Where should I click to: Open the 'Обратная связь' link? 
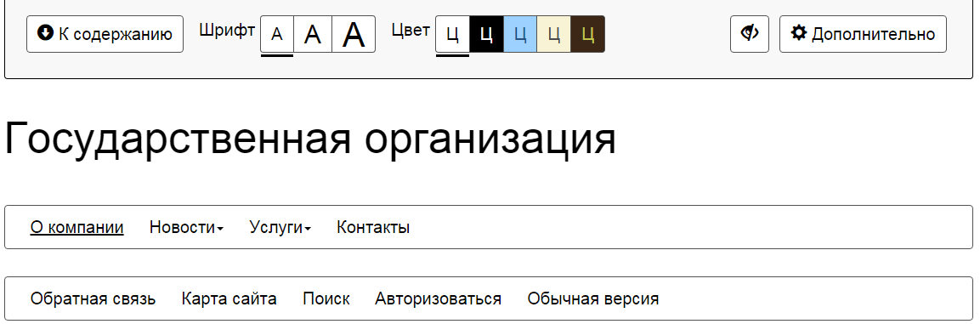(93, 298)
